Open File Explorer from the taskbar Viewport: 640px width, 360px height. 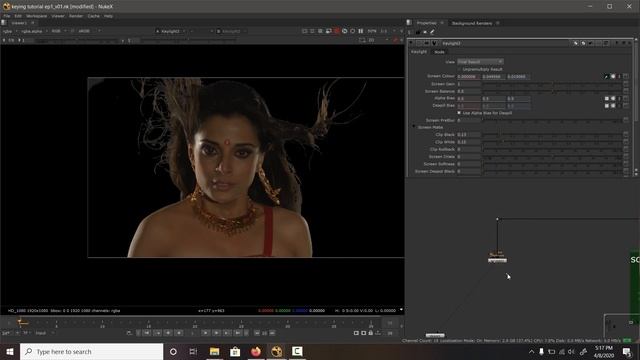click(x=214, y=351)
